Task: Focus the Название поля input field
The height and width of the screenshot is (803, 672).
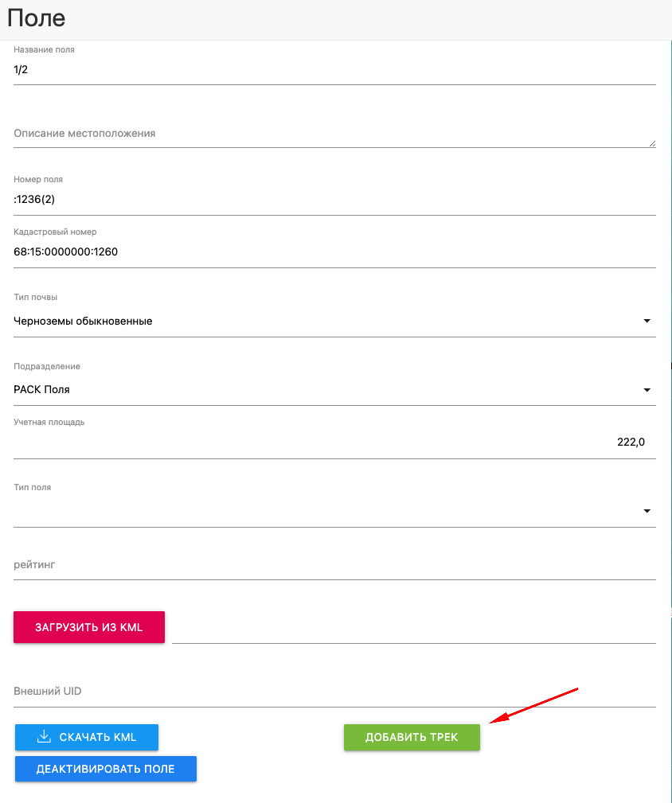Action: pyautogui.click(x=334, y=70)
